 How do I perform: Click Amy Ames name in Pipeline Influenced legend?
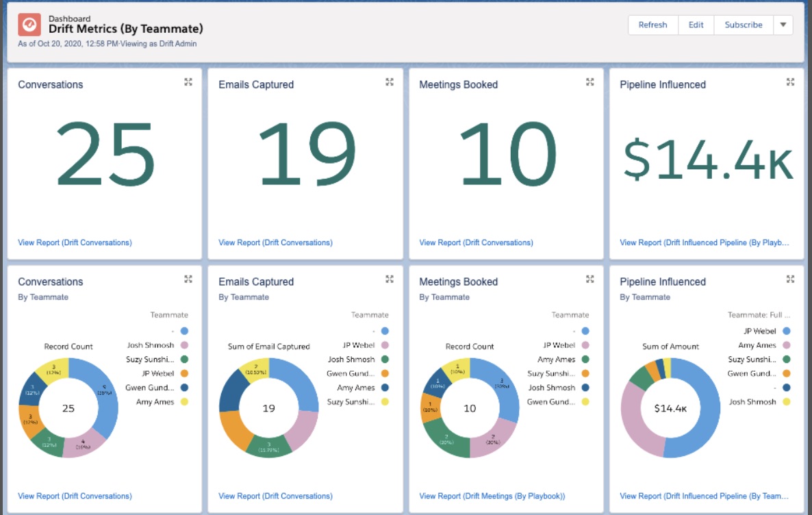(757, 345)
